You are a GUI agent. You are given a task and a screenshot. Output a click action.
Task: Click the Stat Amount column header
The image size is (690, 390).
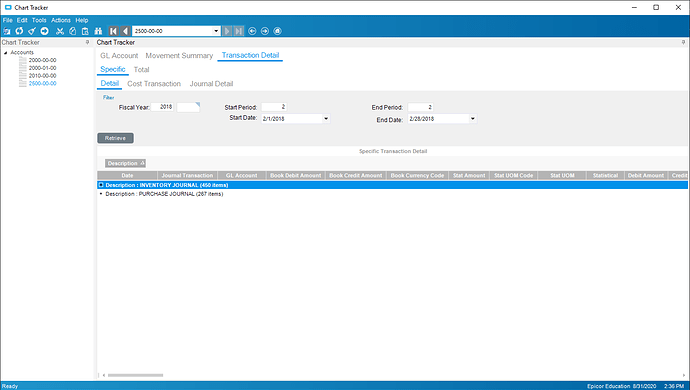[469, 175]
